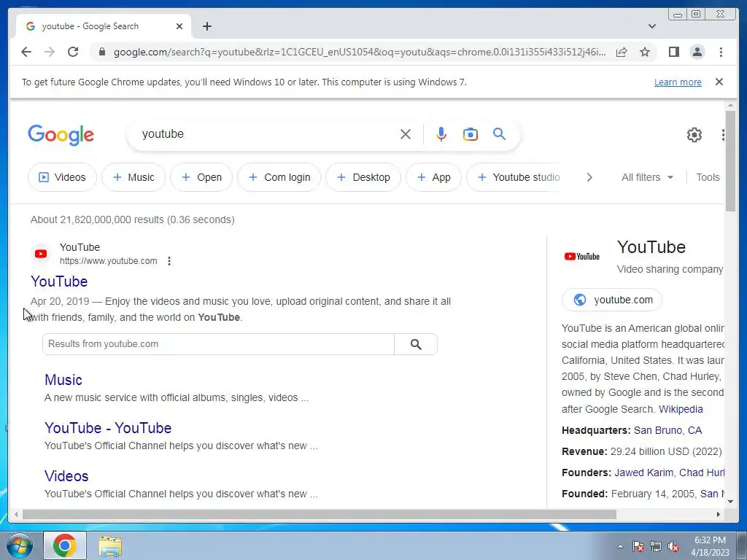The image size is (747, 560).
Task: Select the Videos filter chip
Action: click(x=62, y=177)
